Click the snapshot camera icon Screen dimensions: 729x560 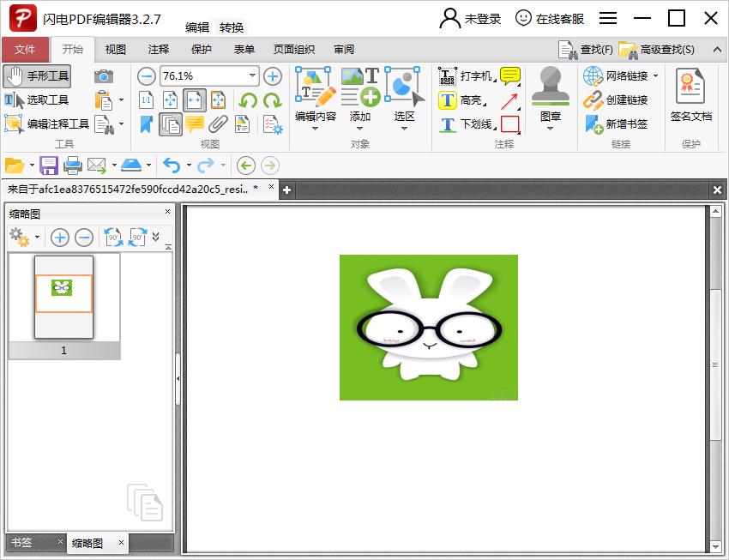[104, 76]
